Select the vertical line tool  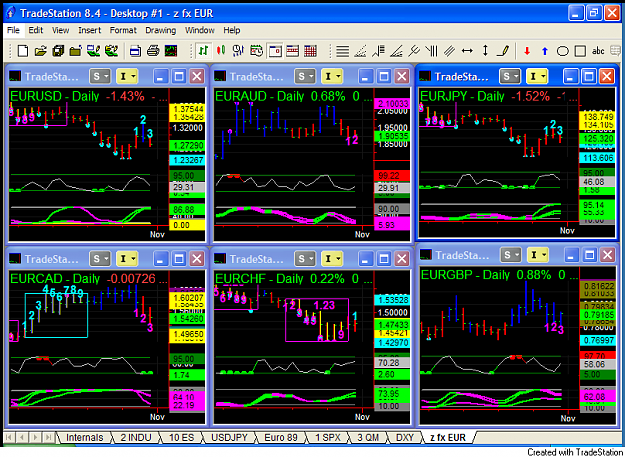tap(485, 51)
